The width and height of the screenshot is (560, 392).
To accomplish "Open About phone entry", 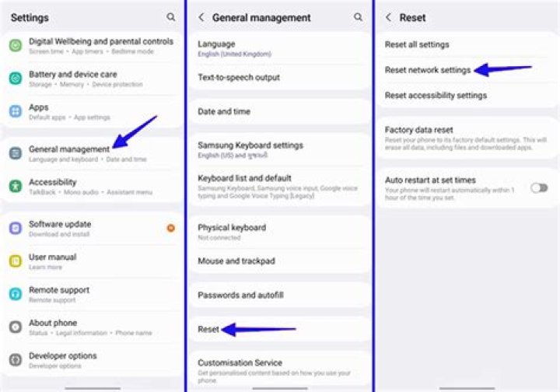I will pos(93,327).
